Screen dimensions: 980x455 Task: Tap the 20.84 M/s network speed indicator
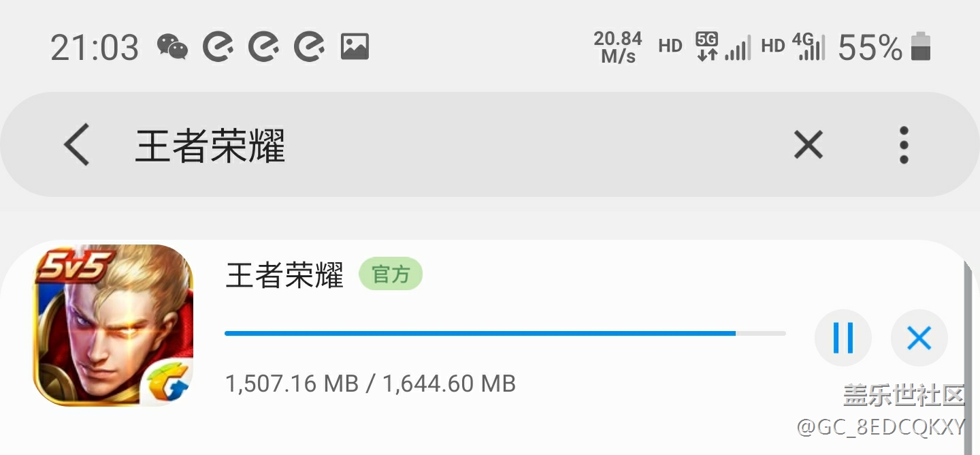[618, 48]
